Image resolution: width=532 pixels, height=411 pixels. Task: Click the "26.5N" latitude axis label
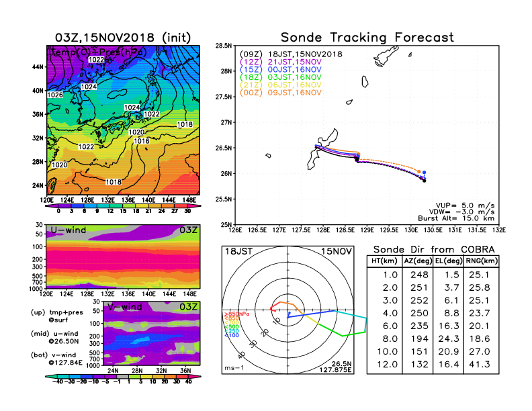tap(224, 148)
